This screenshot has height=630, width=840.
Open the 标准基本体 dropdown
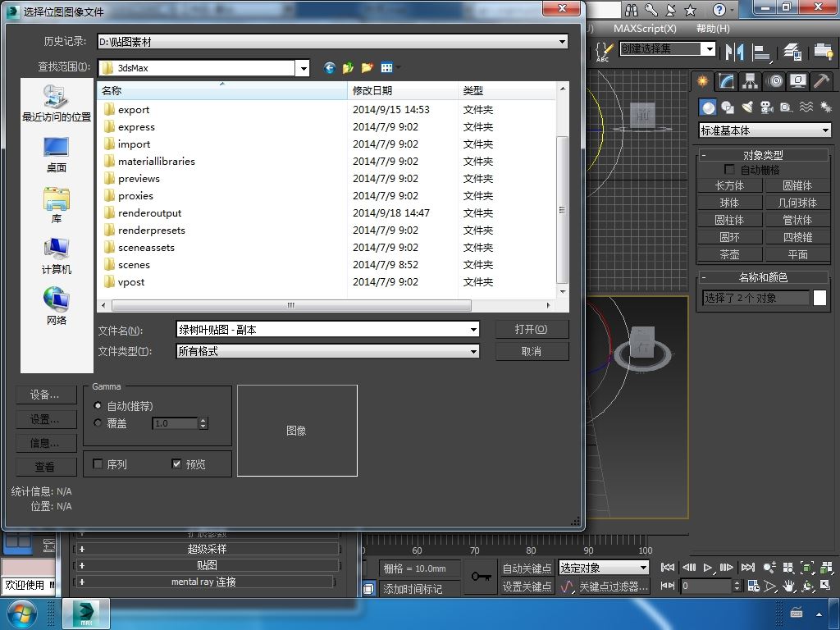pos(765,130)
